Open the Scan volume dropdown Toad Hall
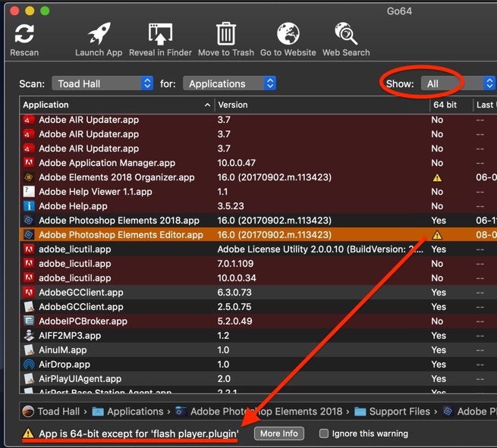The width and height of the screenshot is (497, 448). [x=102, y=83]
